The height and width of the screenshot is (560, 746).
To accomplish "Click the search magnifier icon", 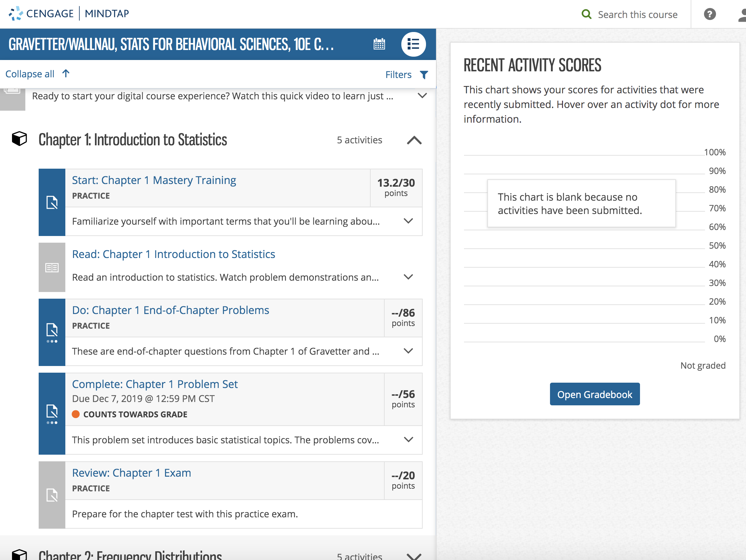I will 586,14.
